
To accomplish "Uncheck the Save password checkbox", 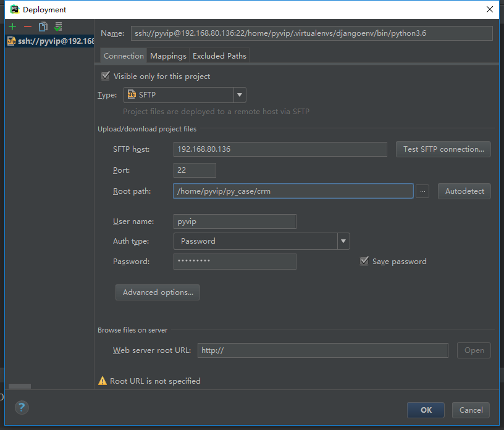I will [364, 261].
